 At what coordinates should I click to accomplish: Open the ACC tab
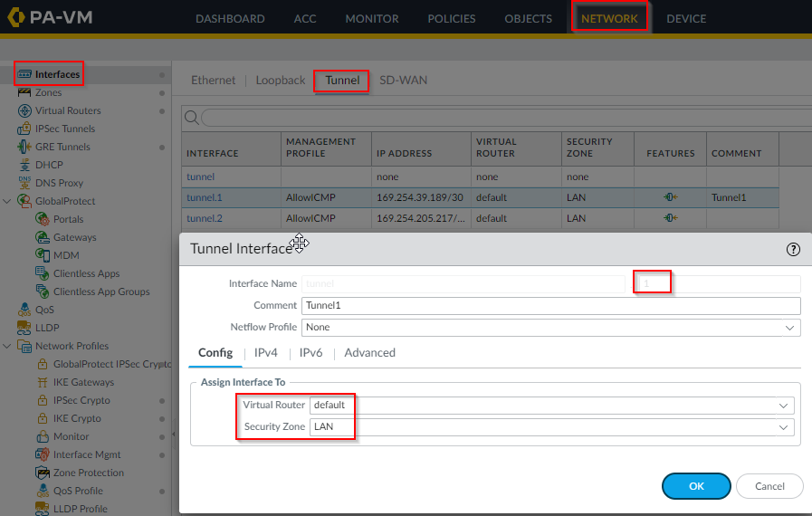pos(305,19)
